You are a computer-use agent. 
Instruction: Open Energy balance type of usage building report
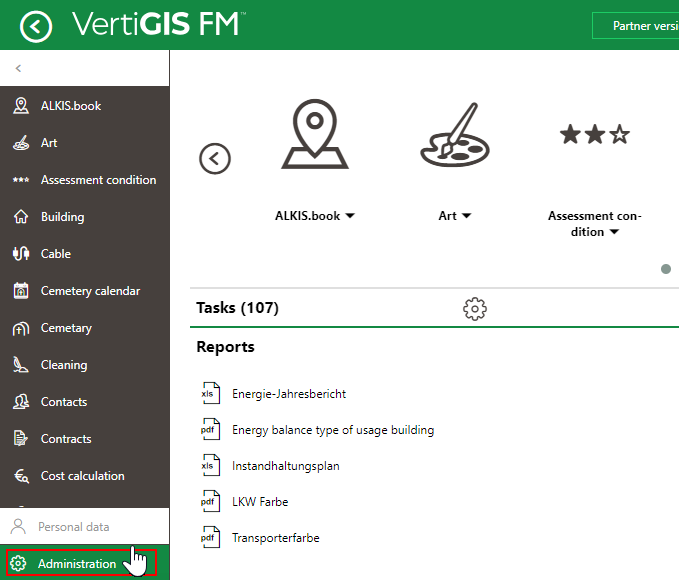tap(332, 430)
